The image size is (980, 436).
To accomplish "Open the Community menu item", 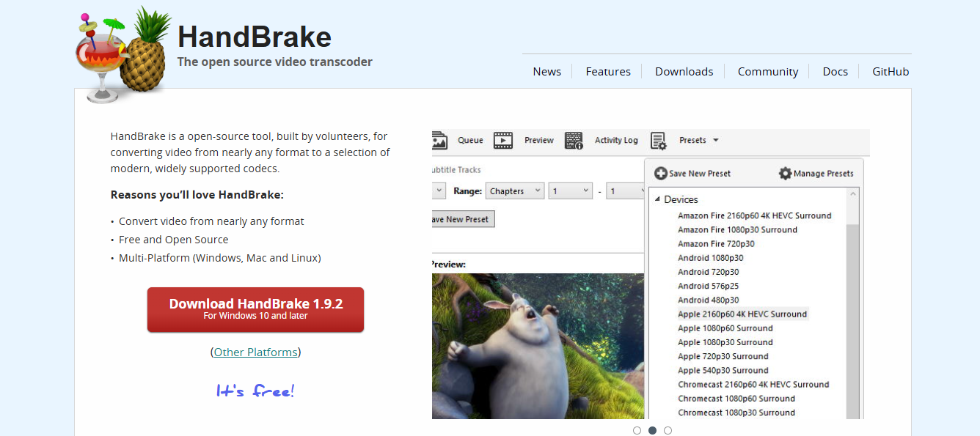I will coord(768,71).
